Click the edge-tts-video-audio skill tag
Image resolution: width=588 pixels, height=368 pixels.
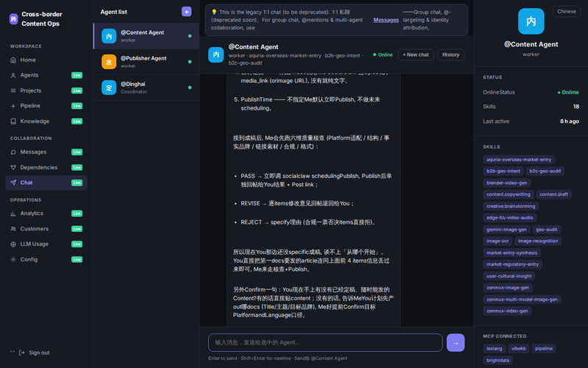509,218
